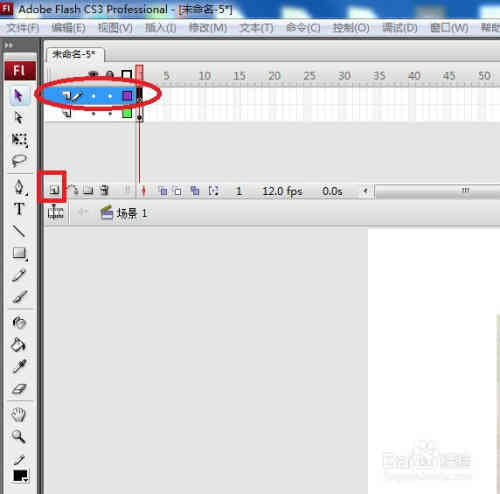The width and height of the screenshot is (500, 494).
Task: Toggle Edit Multiple Frames
Action: (195, 191)
